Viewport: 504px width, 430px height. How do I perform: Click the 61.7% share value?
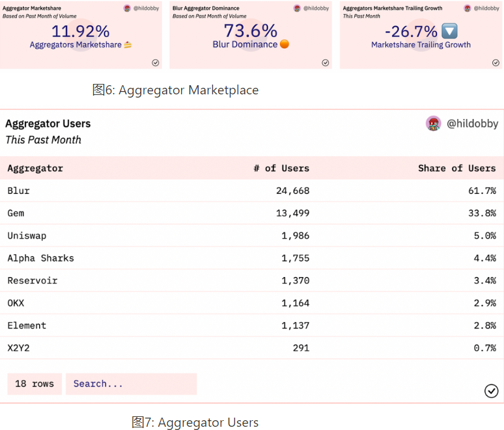click(x=482, y=191)
